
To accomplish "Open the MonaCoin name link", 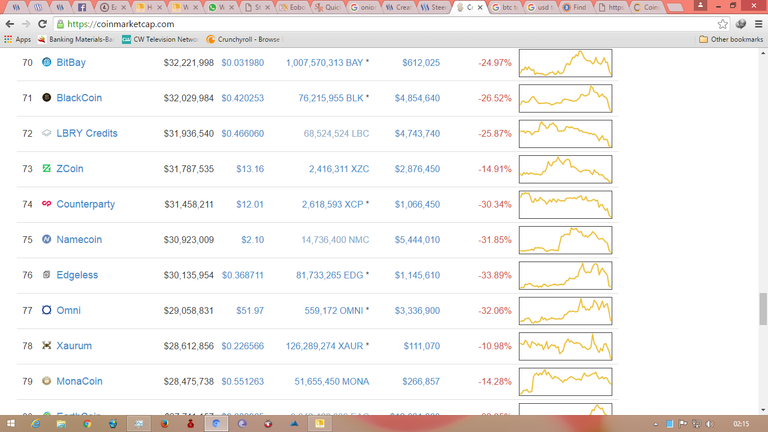I will click(79, 381).
